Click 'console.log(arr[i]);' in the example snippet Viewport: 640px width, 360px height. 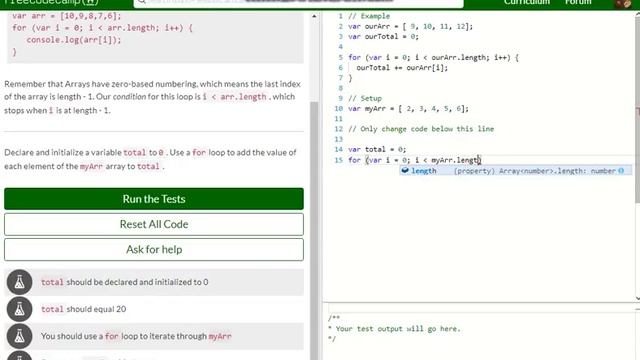74,40
